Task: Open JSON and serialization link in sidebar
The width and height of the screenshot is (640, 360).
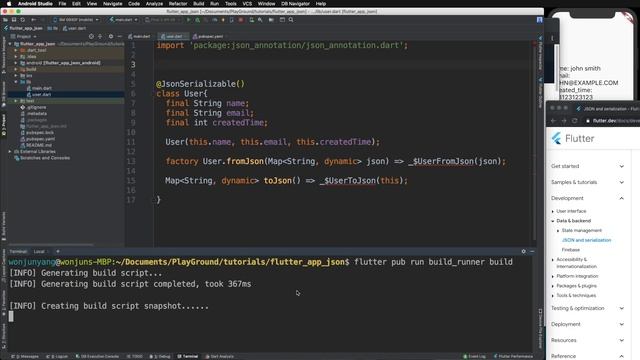Action: pos(587,240)
